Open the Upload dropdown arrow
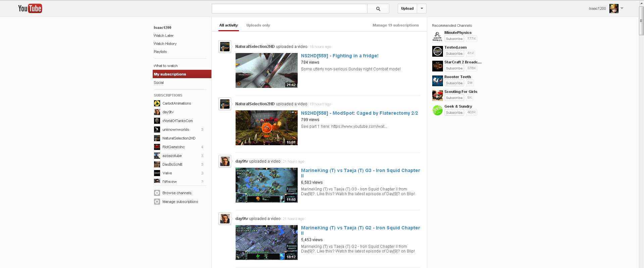The height and width of the screenshot is (268, 644). [422, 8]
